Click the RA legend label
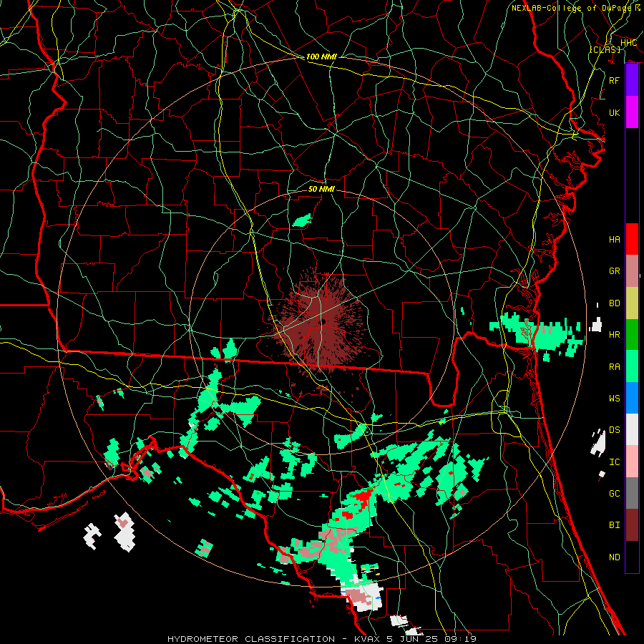 click(615, 367)
